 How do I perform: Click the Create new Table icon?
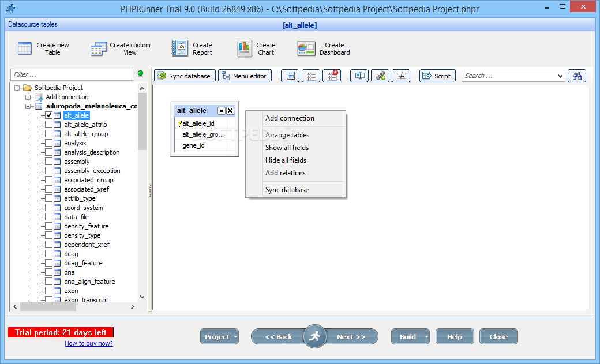click(x=25, y=48)
